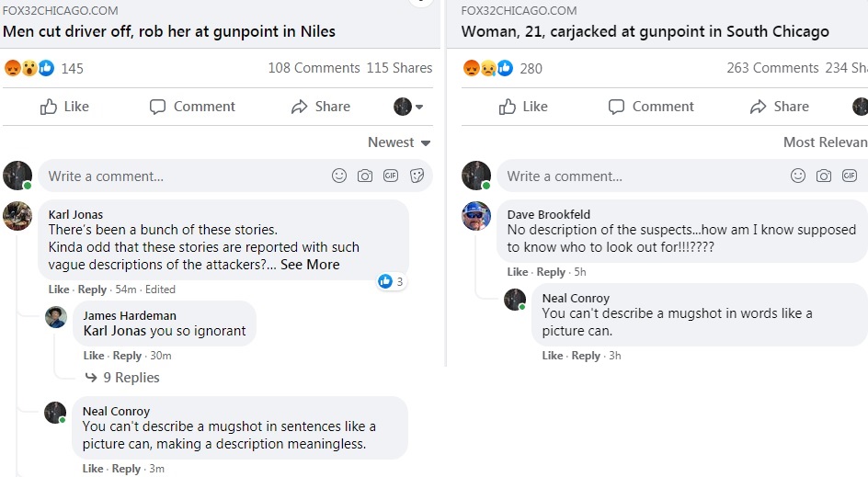
Task: Like James Hardeman's reply
Action: [x=94, y=356]
